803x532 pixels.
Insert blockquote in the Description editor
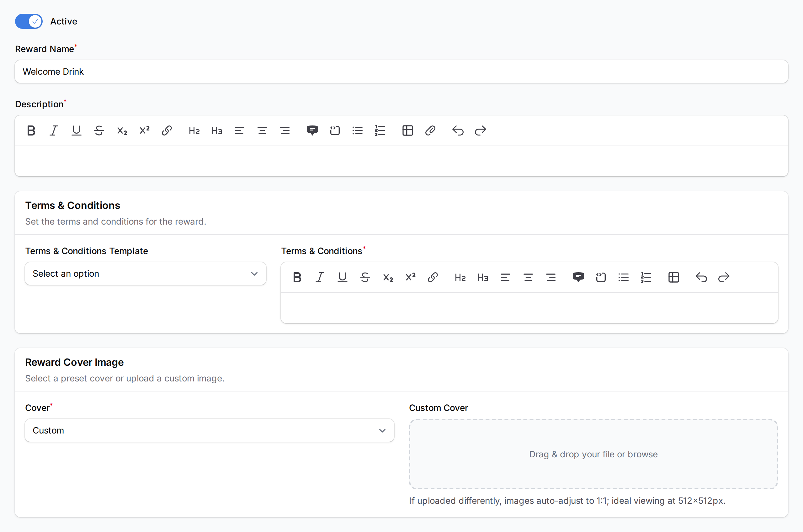tap(312, 130)
